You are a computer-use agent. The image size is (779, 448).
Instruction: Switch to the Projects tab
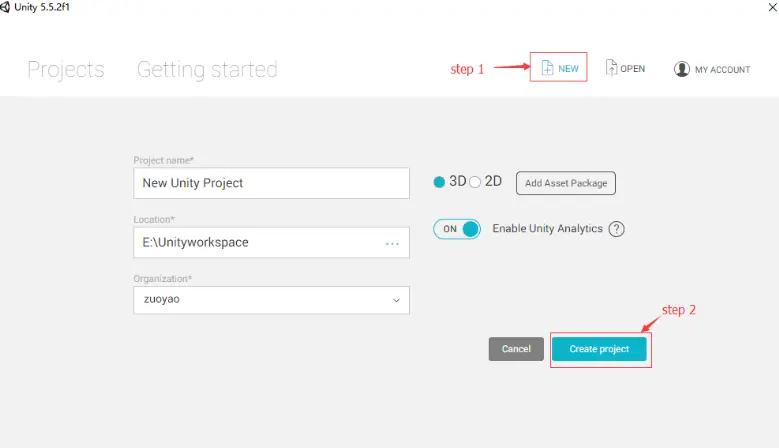(x=66, y=70)
